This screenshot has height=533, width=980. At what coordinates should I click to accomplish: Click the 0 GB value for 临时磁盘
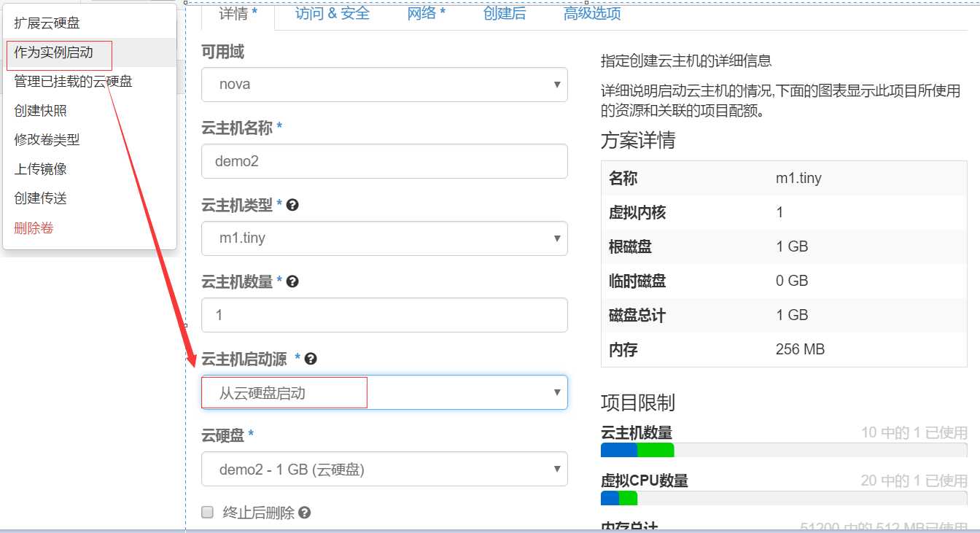tap(793, 281)
